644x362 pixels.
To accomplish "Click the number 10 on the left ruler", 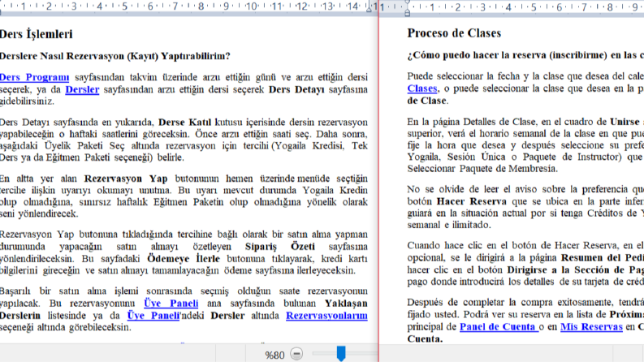I will [x=251, y=6].
